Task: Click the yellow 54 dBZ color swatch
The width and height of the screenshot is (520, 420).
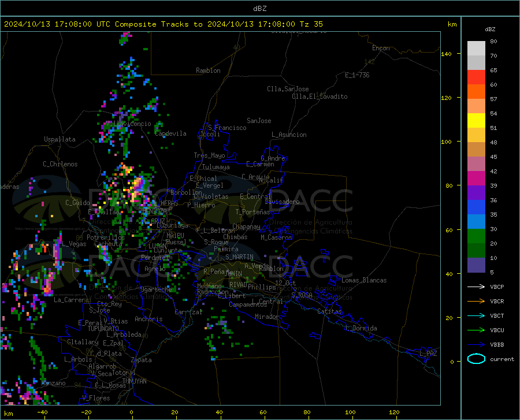Action: point(476,120)
